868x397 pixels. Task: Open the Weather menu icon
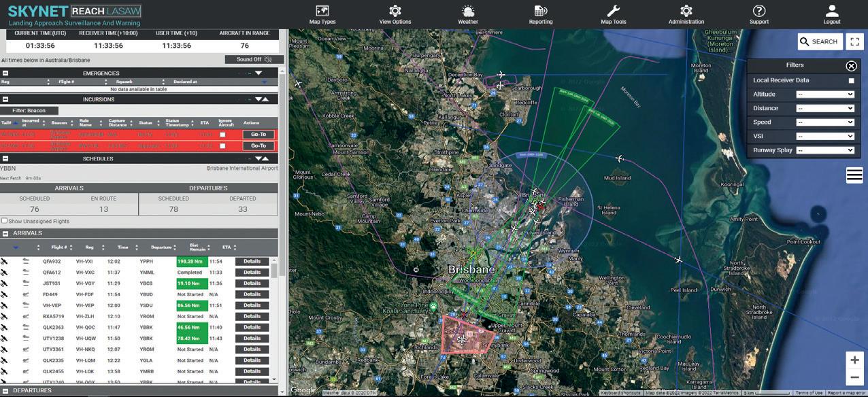468,11
